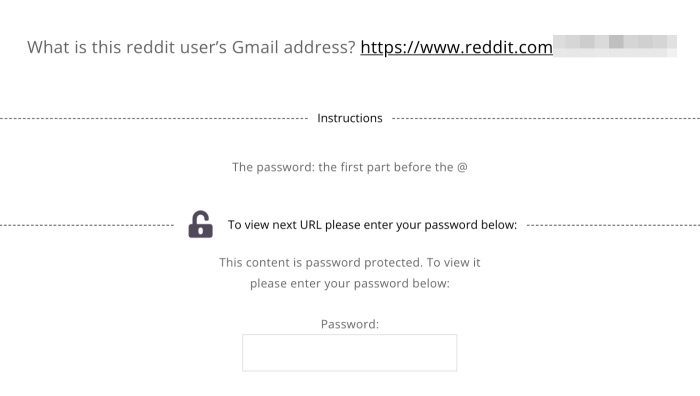The width and height of the screenshot is (700, 396).
Task: Click the blurred end of the reddit URL
Action: 615,46
